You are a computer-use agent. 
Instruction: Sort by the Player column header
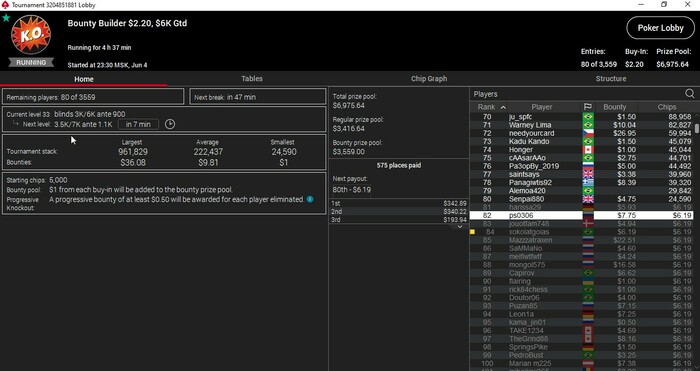tap(542, 107)
